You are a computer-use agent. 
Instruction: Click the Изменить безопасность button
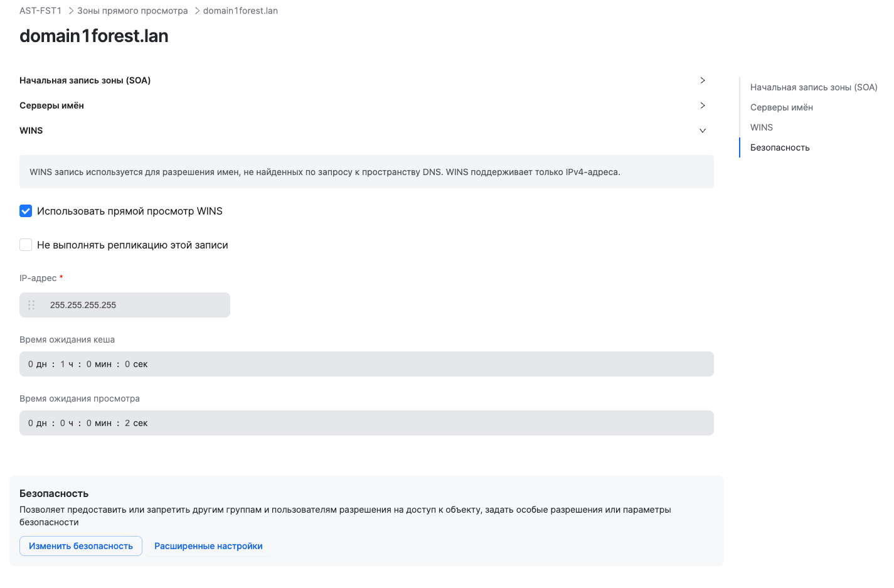coord(81,546)
